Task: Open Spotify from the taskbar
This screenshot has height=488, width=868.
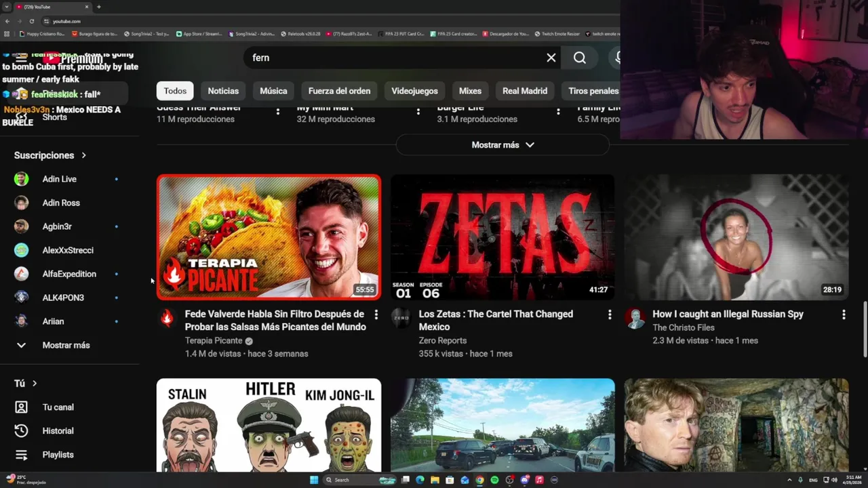Action: [494, 480]
